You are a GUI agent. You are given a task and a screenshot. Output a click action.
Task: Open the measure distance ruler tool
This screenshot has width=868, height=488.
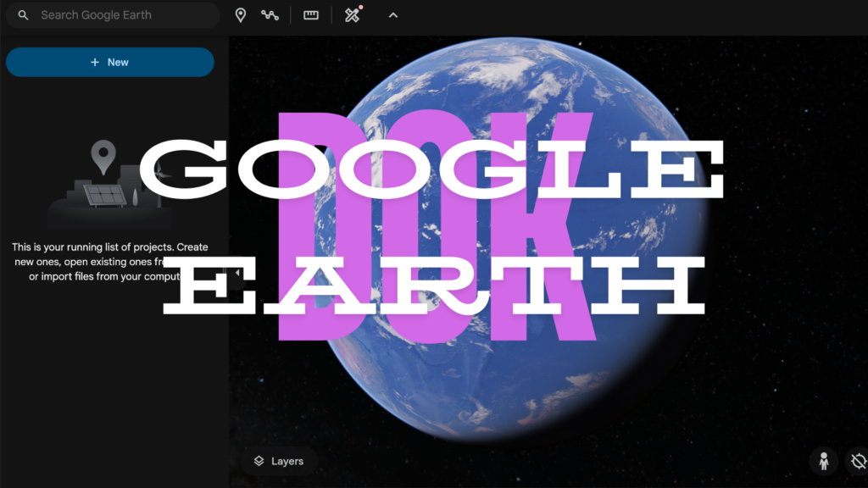click(311, 15)
